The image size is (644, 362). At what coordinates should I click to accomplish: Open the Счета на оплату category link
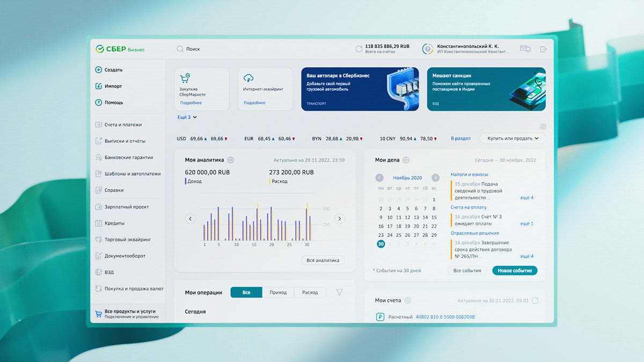[x=469, y=207]
